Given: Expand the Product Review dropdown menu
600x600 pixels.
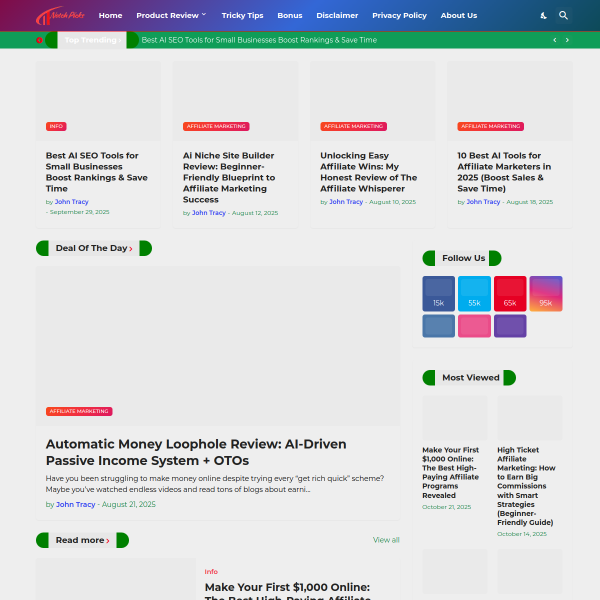Looking at the screenshot, I should tap(171, 16).
